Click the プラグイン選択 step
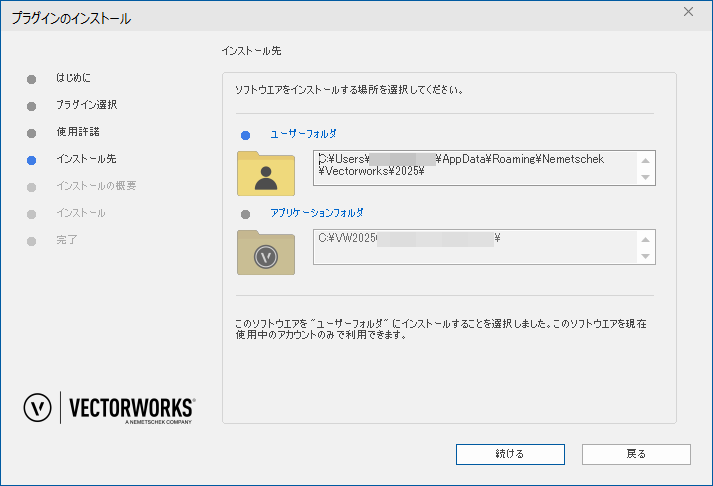The height and width of the screenshot is (486, 713). (86, 105)
